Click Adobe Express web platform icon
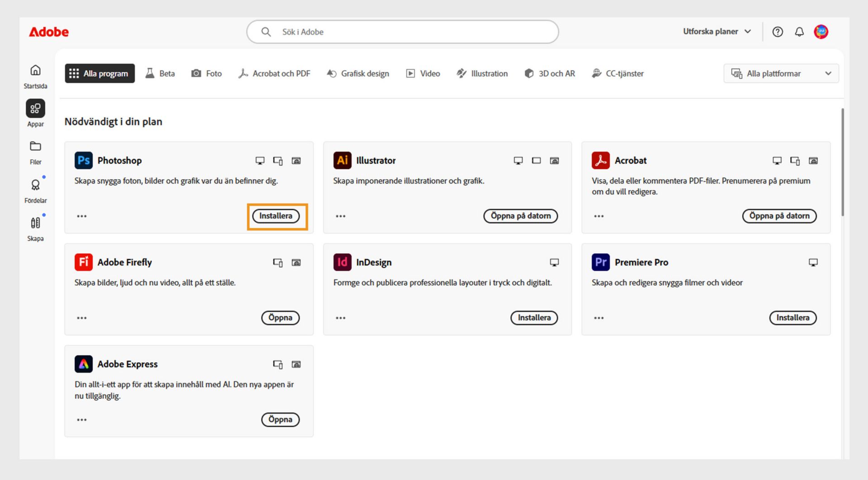Screen dimensions: 868x480 tap(296, 364)
